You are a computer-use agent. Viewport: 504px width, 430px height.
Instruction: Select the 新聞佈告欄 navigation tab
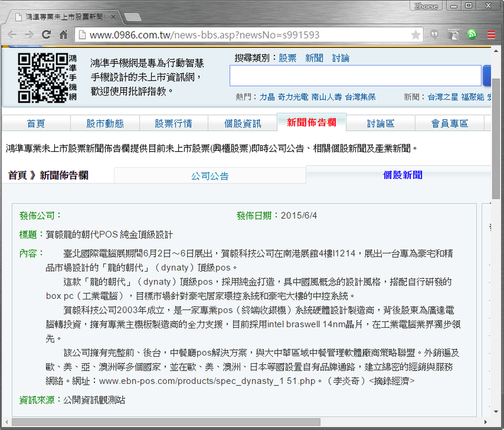click(311, 122)
